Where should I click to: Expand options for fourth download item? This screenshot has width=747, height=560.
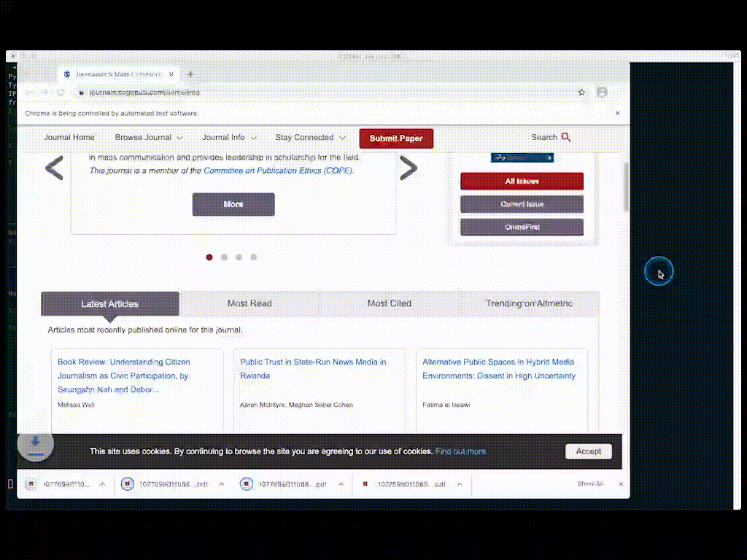[460, 484]
